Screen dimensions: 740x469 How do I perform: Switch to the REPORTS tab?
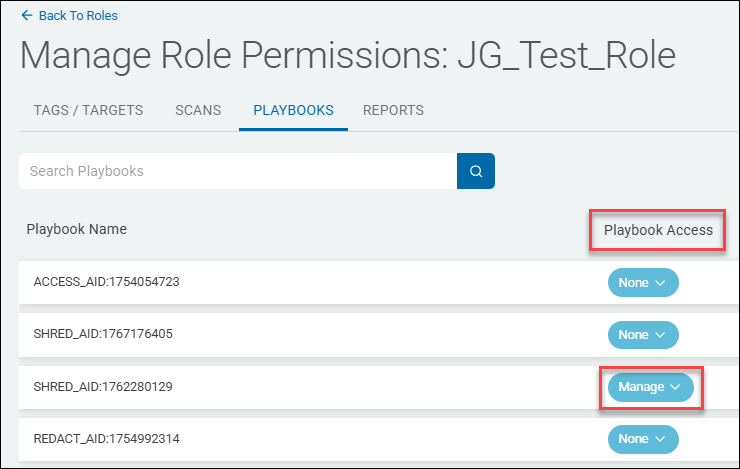[x=393, y=110]
